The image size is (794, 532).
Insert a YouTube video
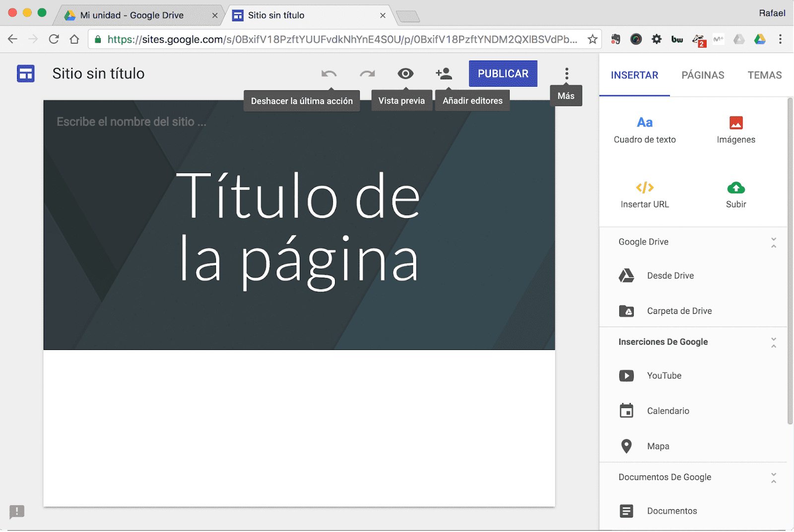[664, 375]
